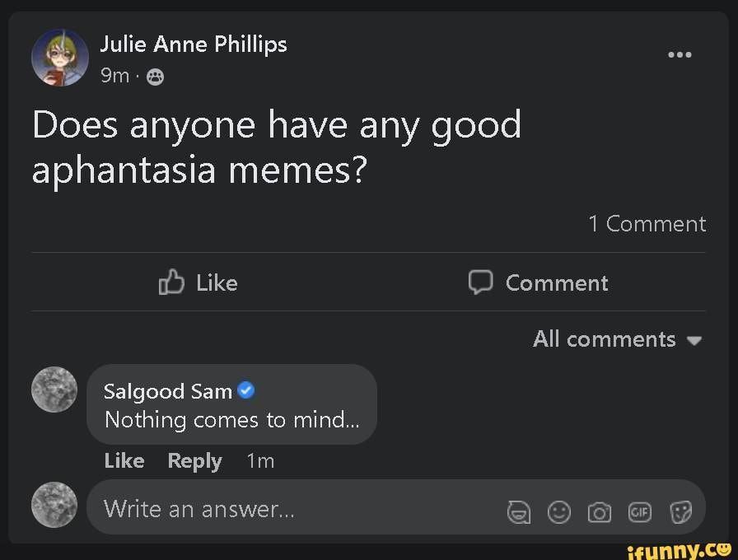Click Julie Anne Phillips' profile picture
Image resolution: width=738 pixels, height=560 pixels.
click(60, 58)
